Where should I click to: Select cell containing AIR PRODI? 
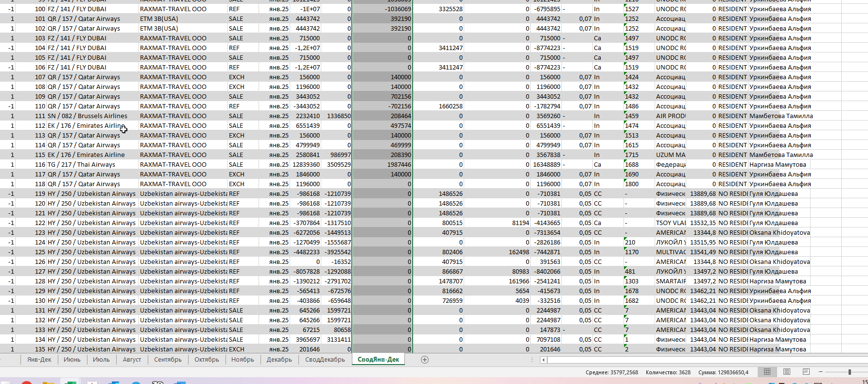click(671, 116)
